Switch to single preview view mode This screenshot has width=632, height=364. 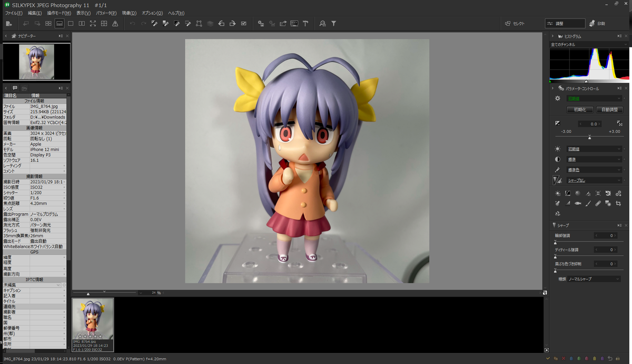click(71, 24)
